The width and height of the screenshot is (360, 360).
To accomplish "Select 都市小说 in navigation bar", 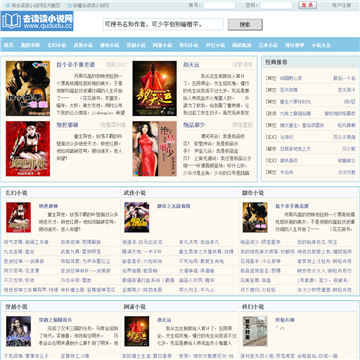I will (110, 45).
